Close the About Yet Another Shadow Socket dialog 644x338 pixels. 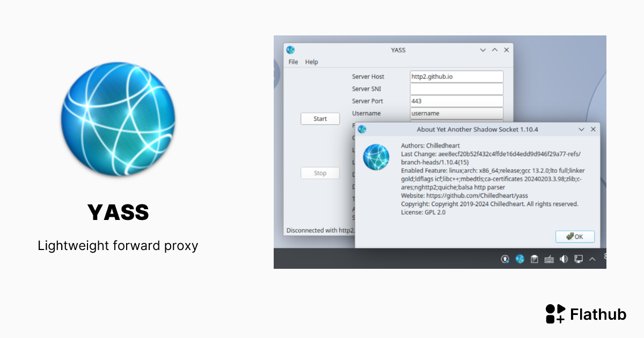(593, 129)
